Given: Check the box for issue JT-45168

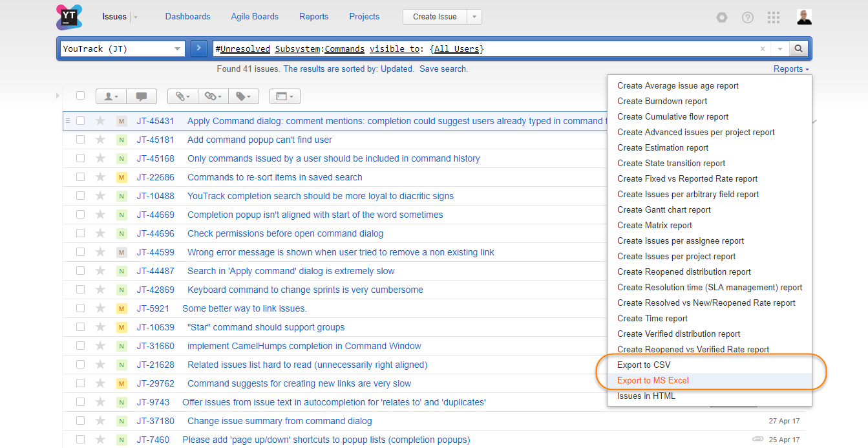Looking at the screenshot, I should pyautogui.click(x=81, y=158).
